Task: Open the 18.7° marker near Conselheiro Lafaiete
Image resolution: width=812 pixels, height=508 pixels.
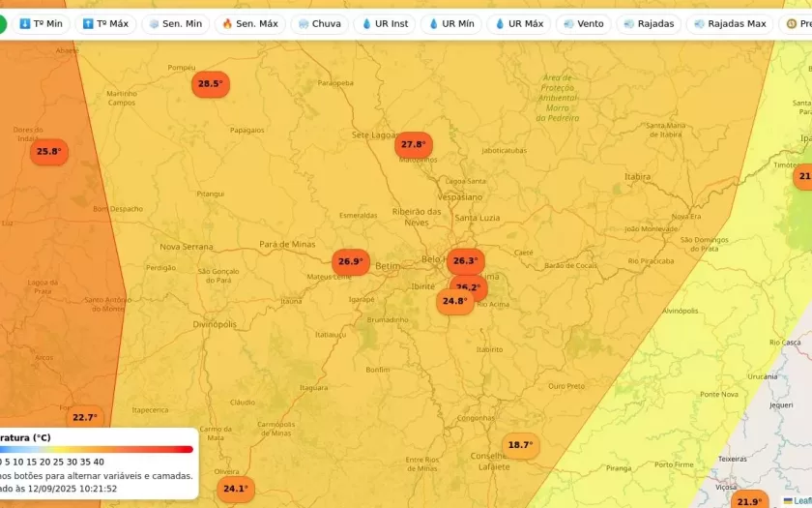Action: [x=520, y=445]
